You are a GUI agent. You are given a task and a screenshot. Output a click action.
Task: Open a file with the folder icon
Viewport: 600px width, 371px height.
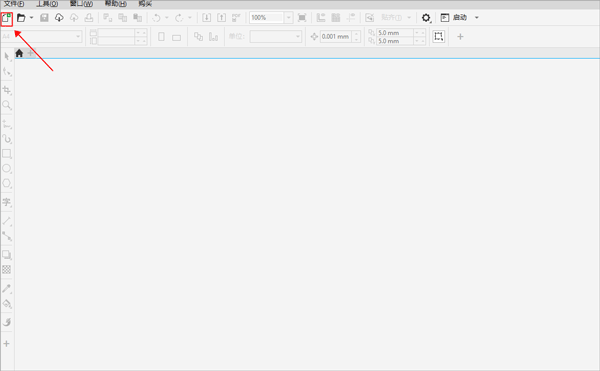point(21,18)
